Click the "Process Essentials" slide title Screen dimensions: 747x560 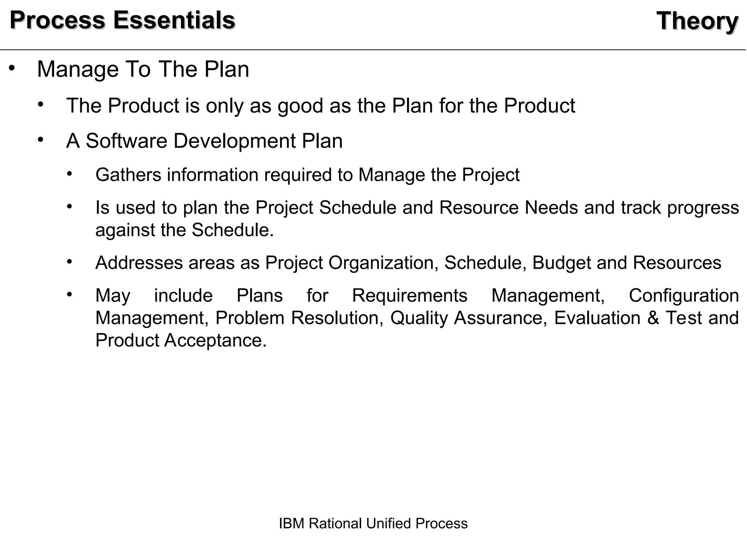tap(123, 20)
